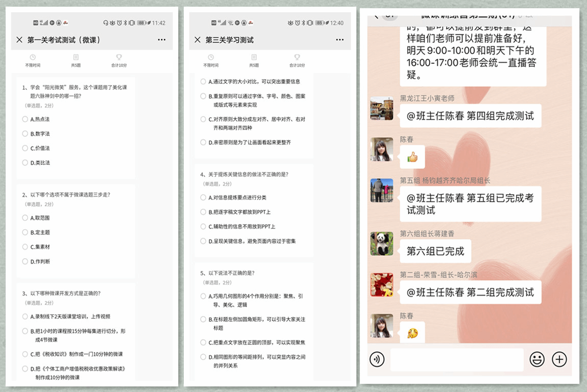587x392 pixels.
Task: Choose A.录制线下2天版课堂培训 option
Action: coord(25,316)
